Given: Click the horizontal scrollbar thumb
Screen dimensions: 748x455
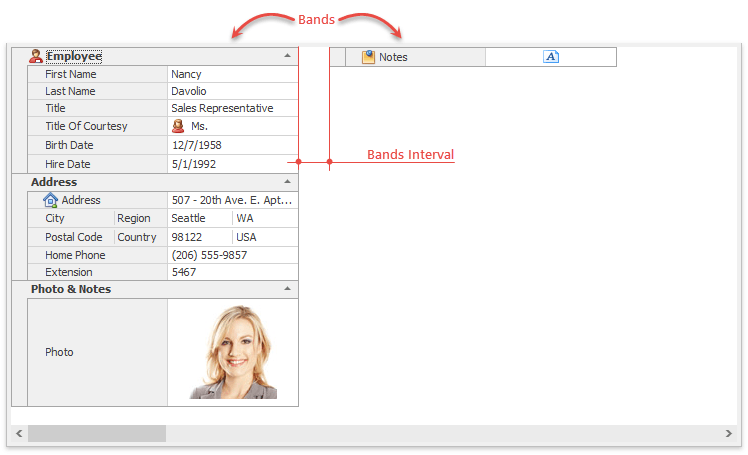Looking at the screenshot, I should pos(97,434).
